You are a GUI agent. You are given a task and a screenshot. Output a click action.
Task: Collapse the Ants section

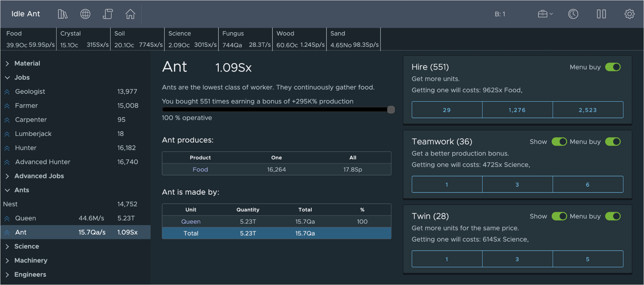[x=7, y=190]
